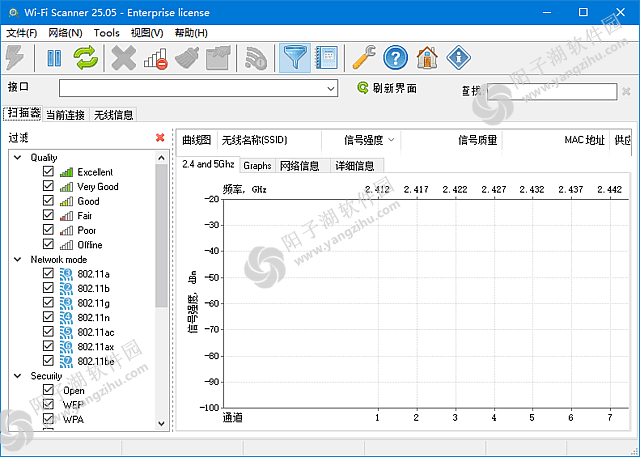Switch to the Graphs tab
This screenshot has height=457, width=640.
[x=257, y=165]
